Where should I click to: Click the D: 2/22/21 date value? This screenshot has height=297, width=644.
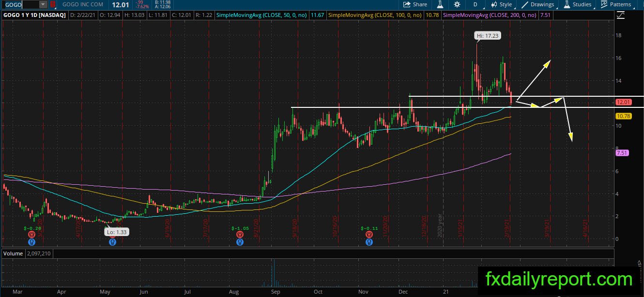(x=82, y=15)
